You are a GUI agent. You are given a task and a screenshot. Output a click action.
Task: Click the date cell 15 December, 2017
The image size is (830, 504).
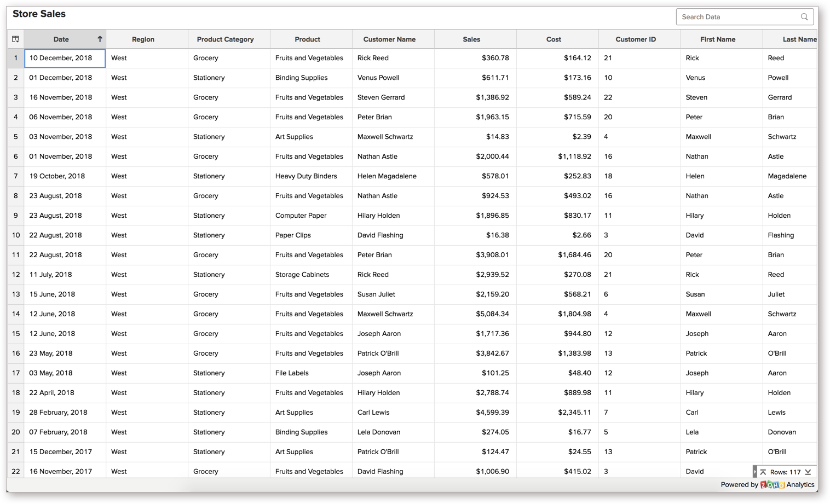(65, 452)
